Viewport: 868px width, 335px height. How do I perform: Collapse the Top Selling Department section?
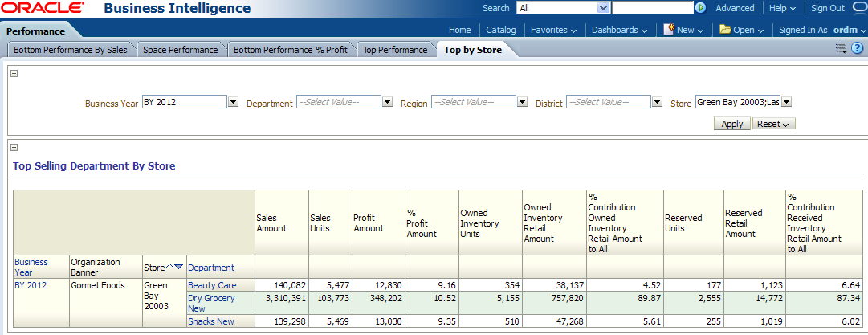(x=14, y=147)
